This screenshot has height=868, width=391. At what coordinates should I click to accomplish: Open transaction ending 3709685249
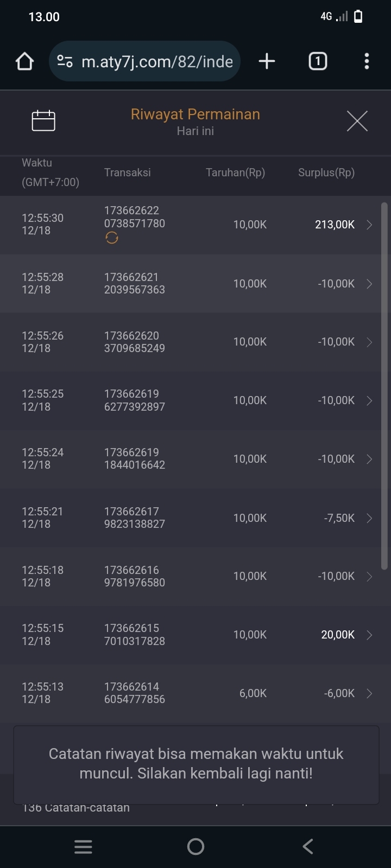[x=135, y=342]
